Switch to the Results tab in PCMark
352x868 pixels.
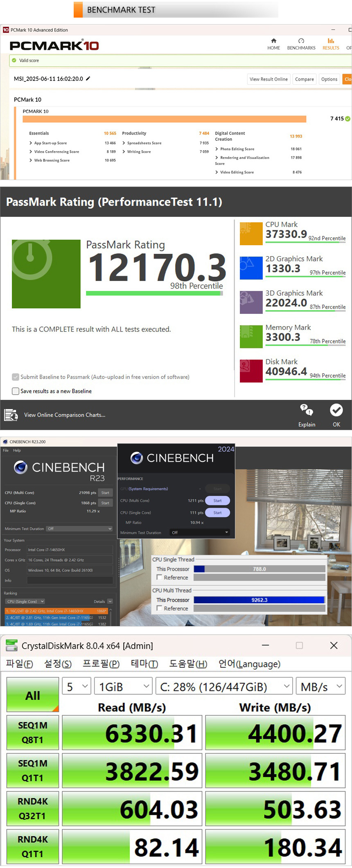click(x=331, y=44)
